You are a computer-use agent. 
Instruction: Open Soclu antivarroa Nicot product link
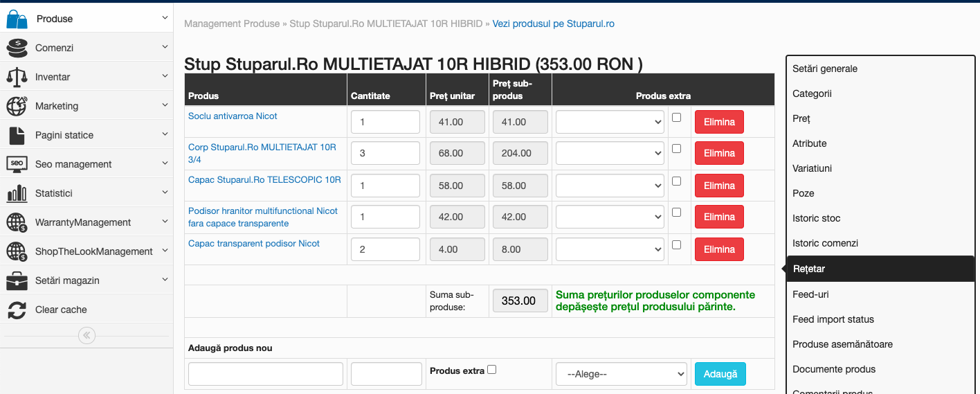[x=233, y=116]
